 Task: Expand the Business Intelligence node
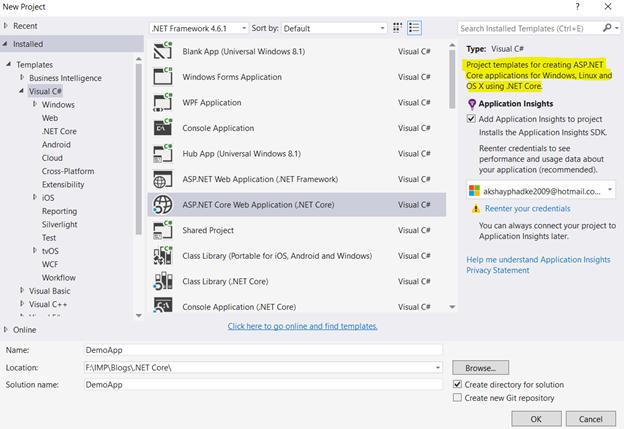(x=22, y=77)
